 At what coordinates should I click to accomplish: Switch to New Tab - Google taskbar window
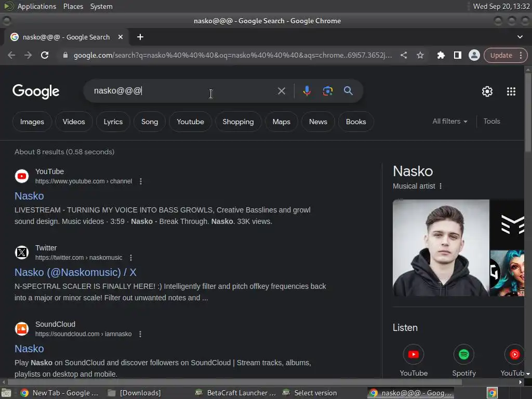[60, 393]
